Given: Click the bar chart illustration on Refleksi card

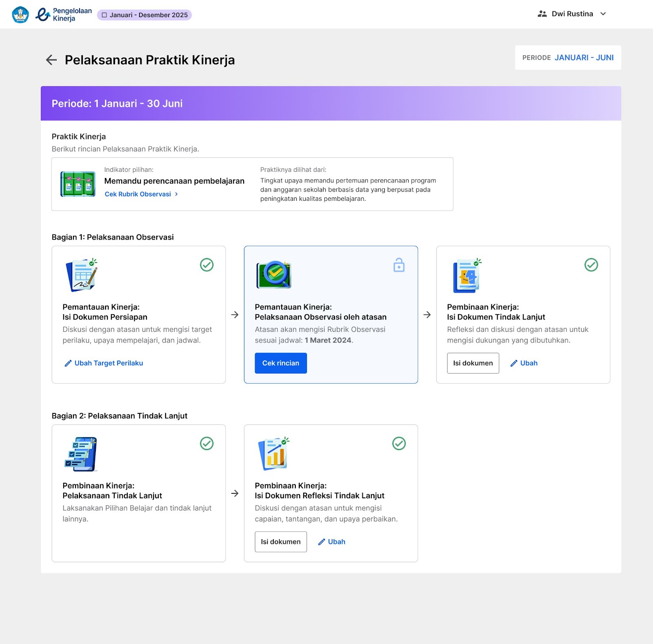Looking at the screenshot, I should [273, 454].
